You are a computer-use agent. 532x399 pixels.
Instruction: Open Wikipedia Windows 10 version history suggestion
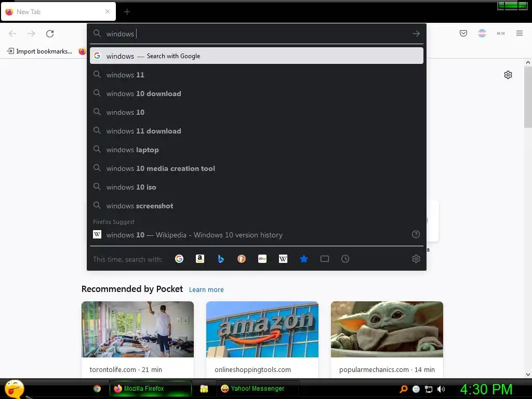pos(257,235)
